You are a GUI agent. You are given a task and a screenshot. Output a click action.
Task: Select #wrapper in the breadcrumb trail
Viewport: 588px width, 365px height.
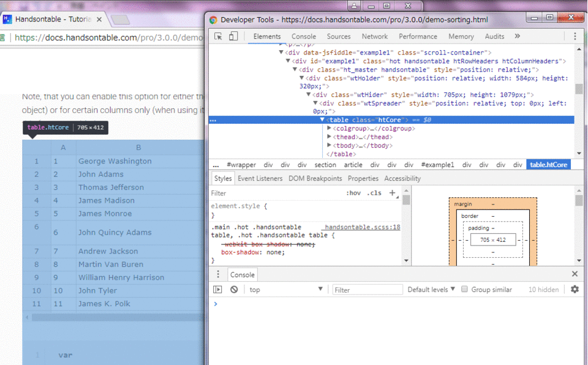[241, 165]
